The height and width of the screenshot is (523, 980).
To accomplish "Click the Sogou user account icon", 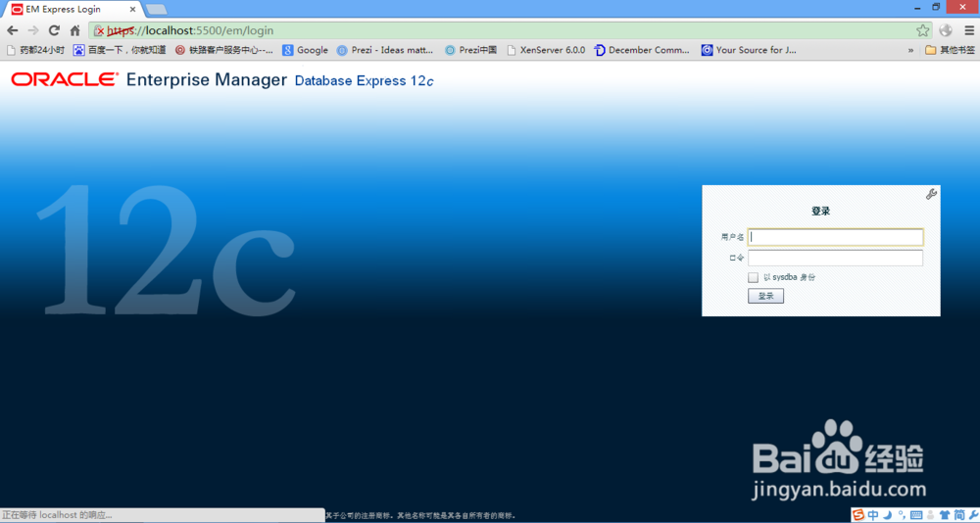I will coord(929,515).
